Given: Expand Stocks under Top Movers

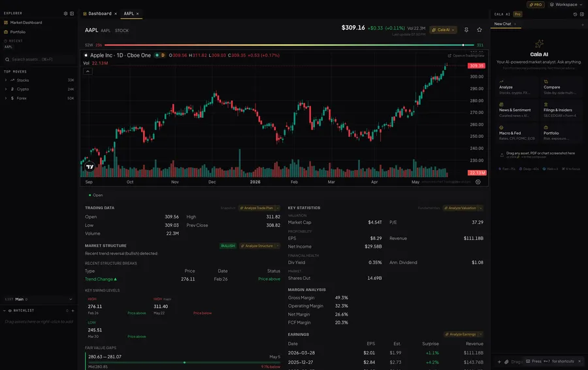Looking at the screenshot, I should coord(39,80).
